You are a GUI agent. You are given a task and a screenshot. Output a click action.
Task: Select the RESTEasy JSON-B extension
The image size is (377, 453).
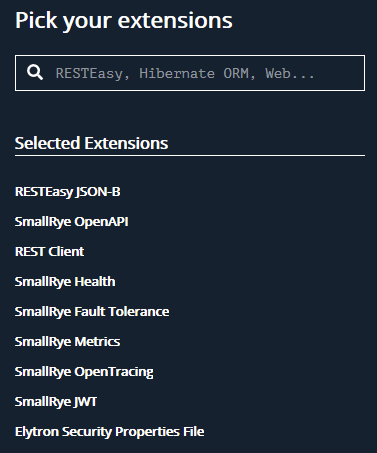click(68, 192)
